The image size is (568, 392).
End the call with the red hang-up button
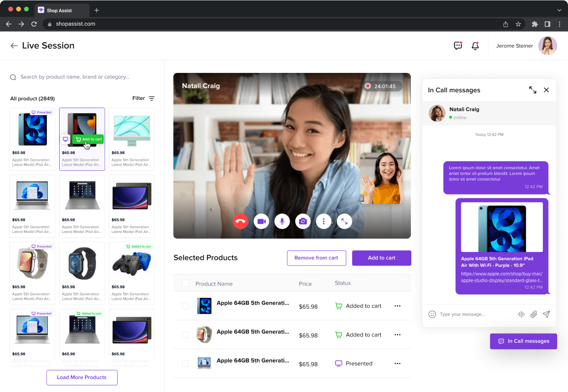point(240,221)
